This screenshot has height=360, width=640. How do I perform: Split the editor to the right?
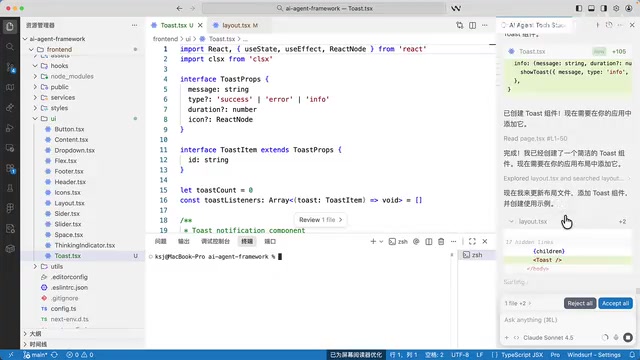coord(472,25)
